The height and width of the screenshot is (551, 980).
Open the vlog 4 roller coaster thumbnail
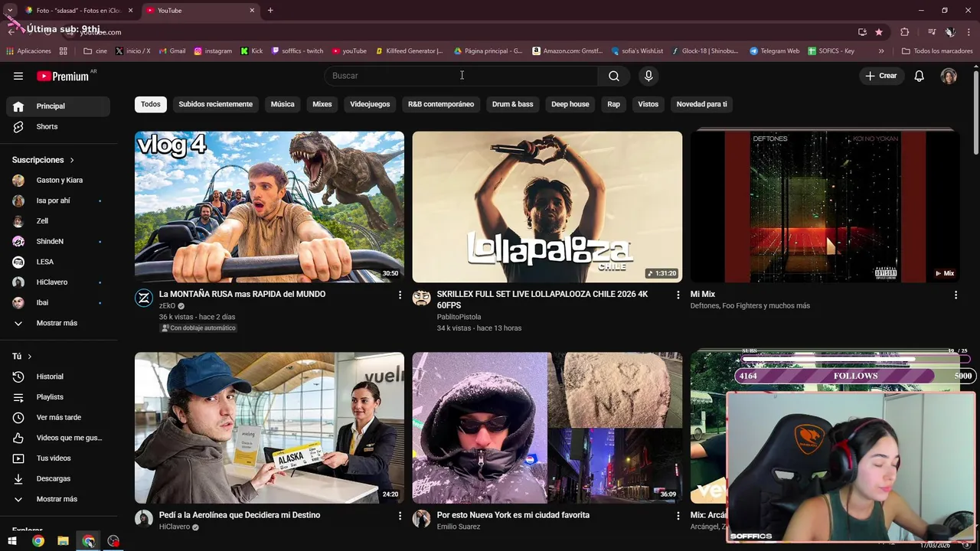269,207
